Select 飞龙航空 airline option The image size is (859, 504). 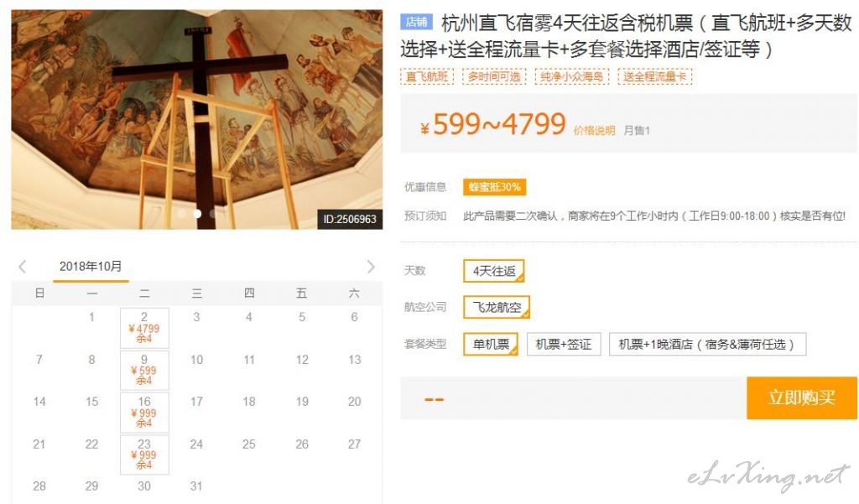pos(497,307)
